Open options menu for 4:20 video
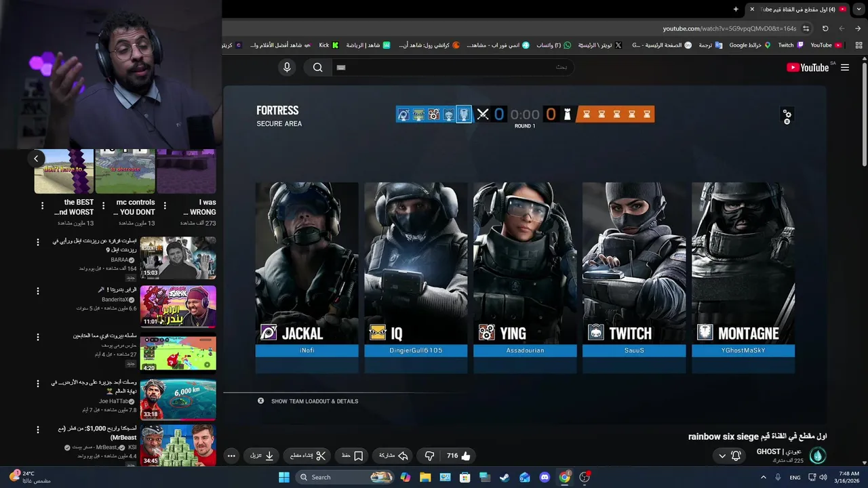Viewport: 868px width, 488px height. [39, 337]
